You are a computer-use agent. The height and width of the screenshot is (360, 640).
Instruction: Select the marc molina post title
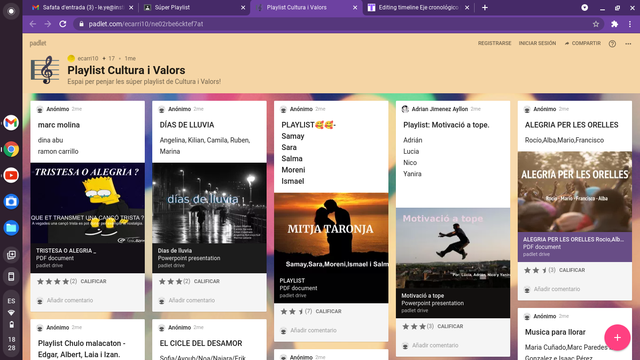pos(59,125)
